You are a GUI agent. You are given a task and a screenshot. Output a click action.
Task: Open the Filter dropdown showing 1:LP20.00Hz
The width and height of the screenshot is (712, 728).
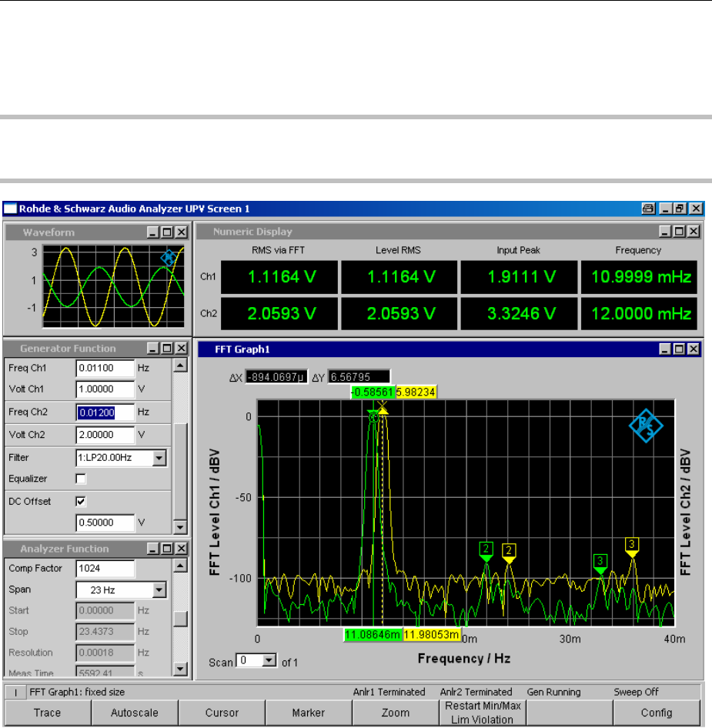pyautogui.click(x=159, y=458)
